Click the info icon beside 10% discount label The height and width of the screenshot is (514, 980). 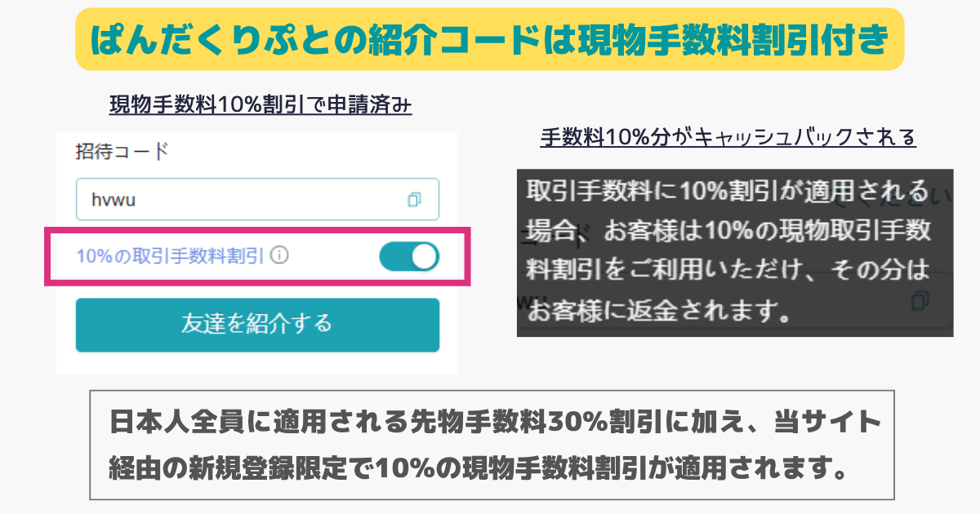click(279, 256)
